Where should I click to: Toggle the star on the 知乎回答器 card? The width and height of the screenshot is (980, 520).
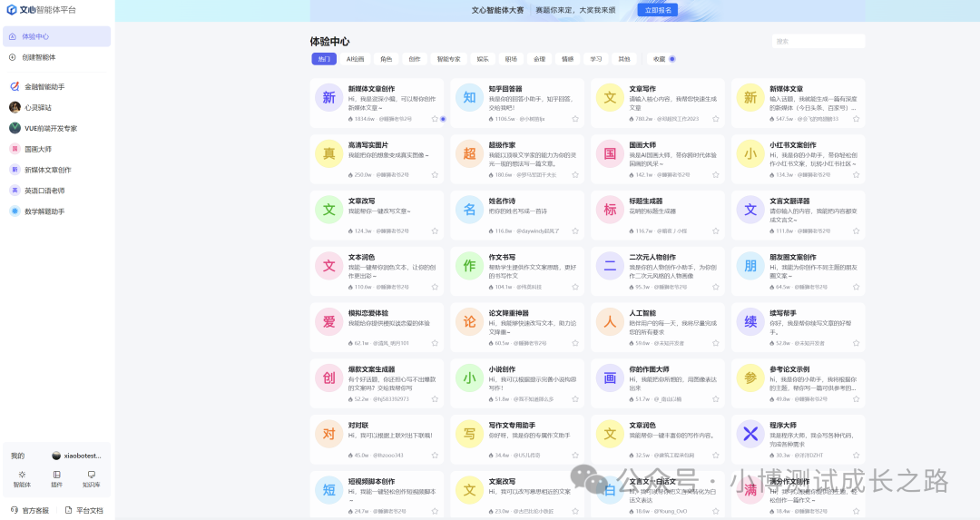[x=575, y=119]
